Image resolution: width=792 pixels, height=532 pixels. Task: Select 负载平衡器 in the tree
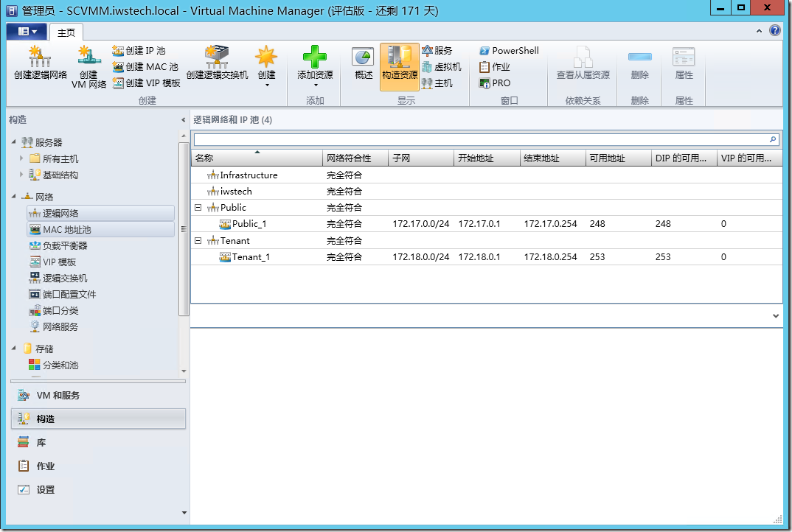point(58,245)
